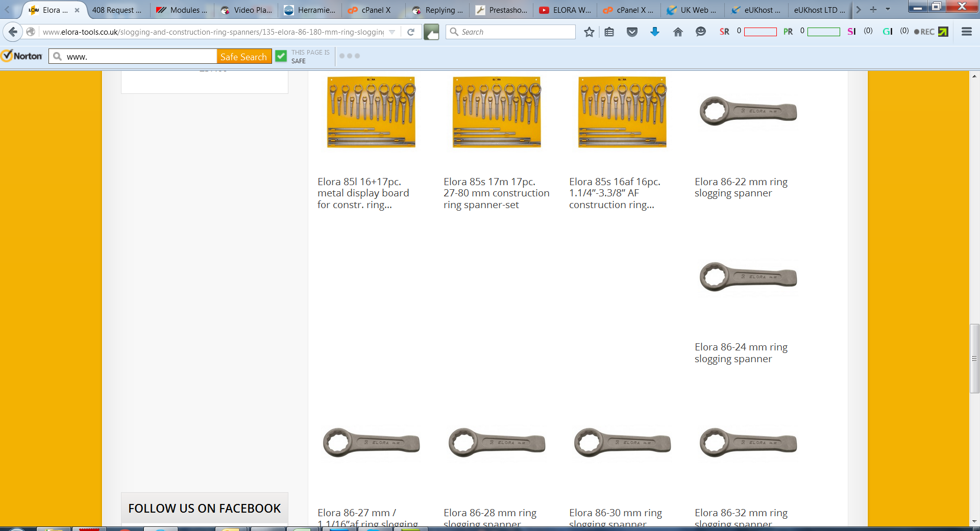
Task: Click the Elora 85s 17m spanner-set thumbnail
Action: click(x=497, y=112)
